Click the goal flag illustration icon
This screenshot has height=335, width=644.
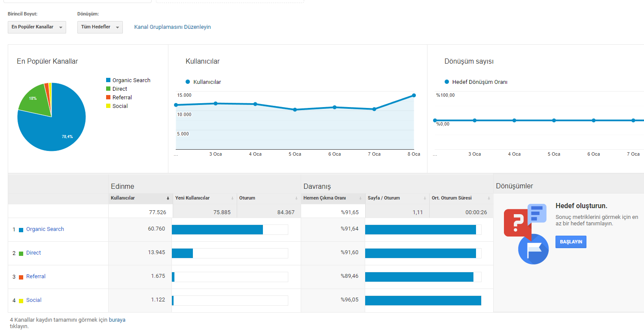[x=533, y=249]
